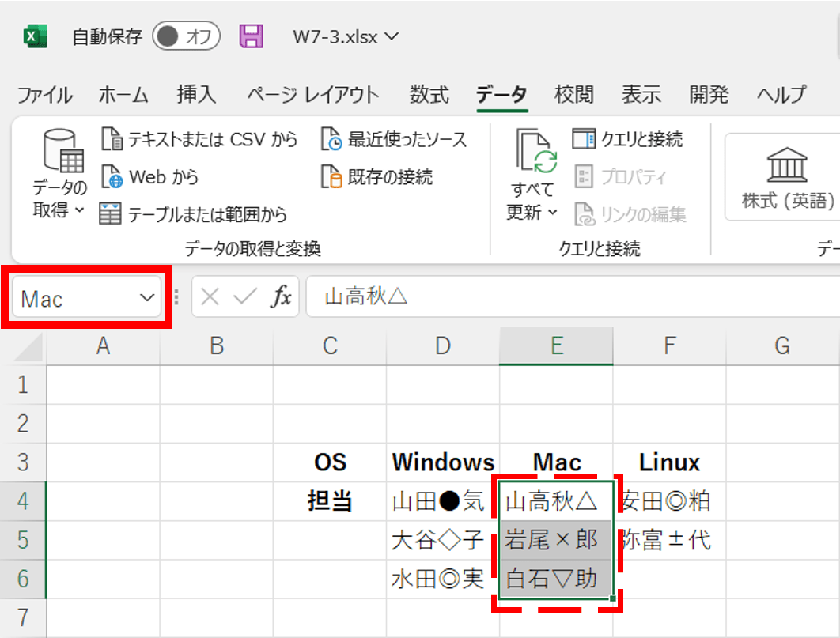Import from テキストまたは CSV から
840x638 pixels.
pyautogui.click(x=199, y=139)
